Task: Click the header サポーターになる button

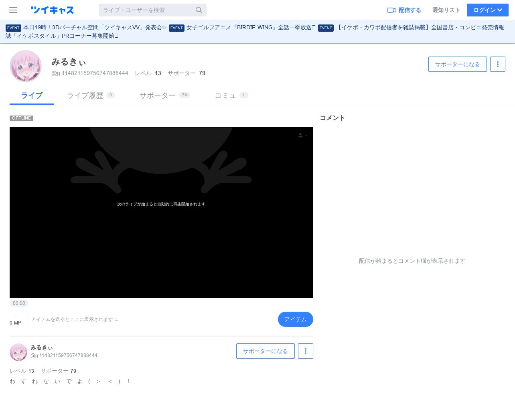Action: click(x=457, y=64)
